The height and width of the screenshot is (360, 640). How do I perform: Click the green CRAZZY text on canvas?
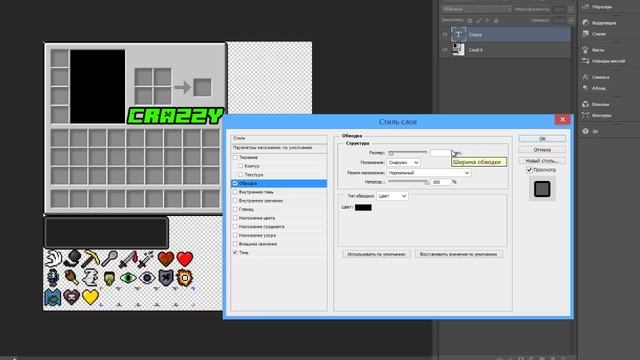176,116
